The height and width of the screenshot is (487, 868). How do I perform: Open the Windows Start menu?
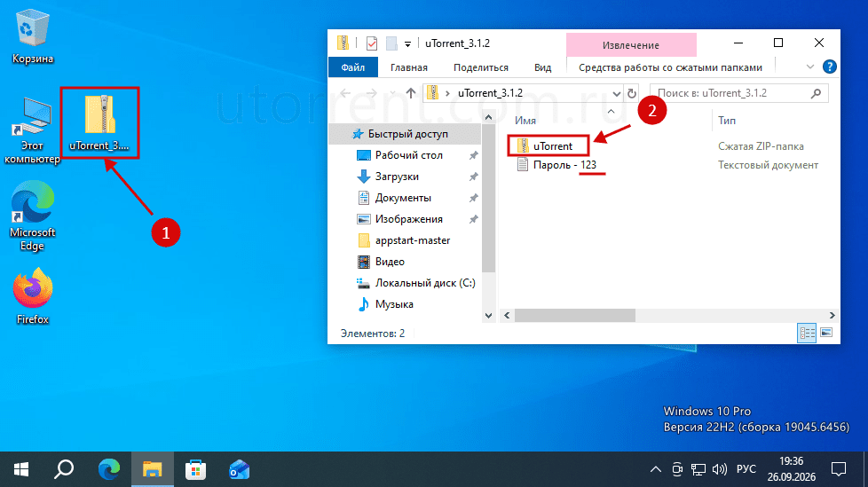click(21, 469)
